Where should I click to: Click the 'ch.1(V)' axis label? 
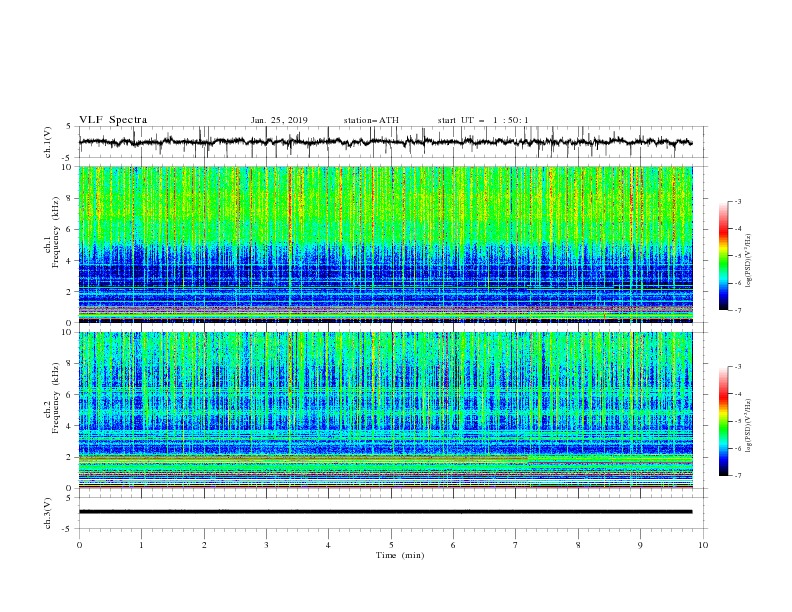tap(47, 142)
